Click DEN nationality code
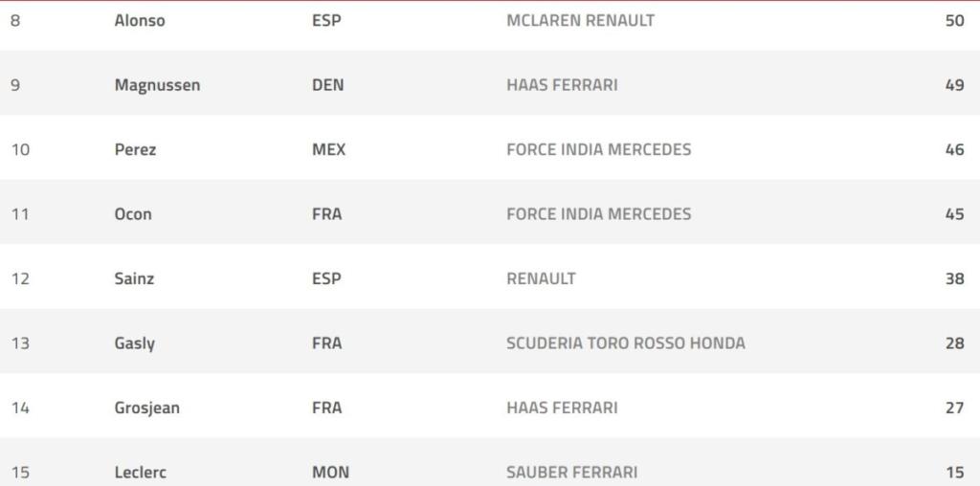This screenshot has width=980, height=486. point(328,85)
